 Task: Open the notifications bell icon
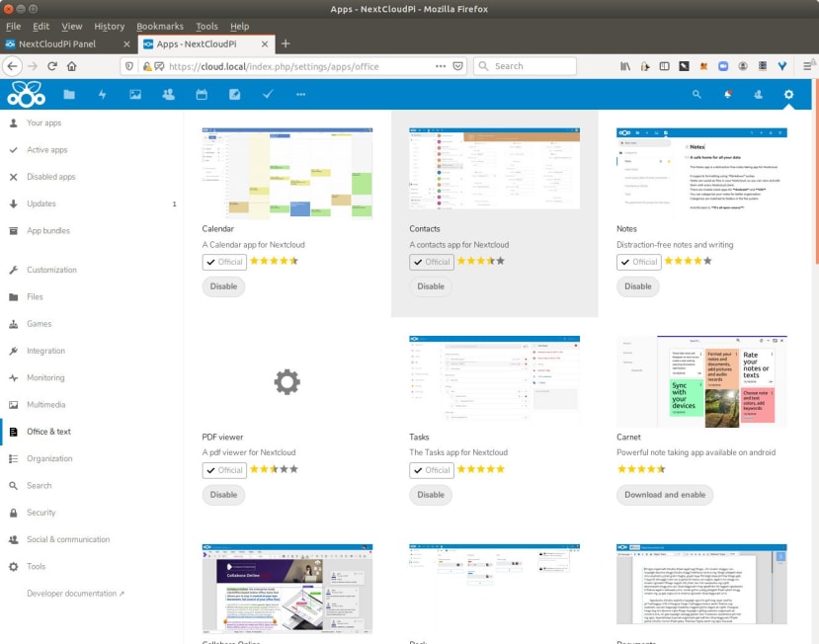727,94
